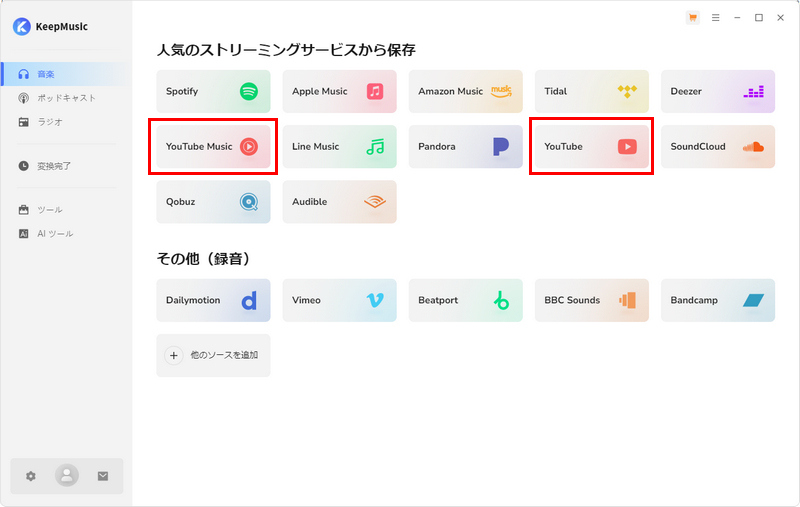800x507 pixels.
Task: Click the Qobuz disc icon
Action: [x=249, y=202]
